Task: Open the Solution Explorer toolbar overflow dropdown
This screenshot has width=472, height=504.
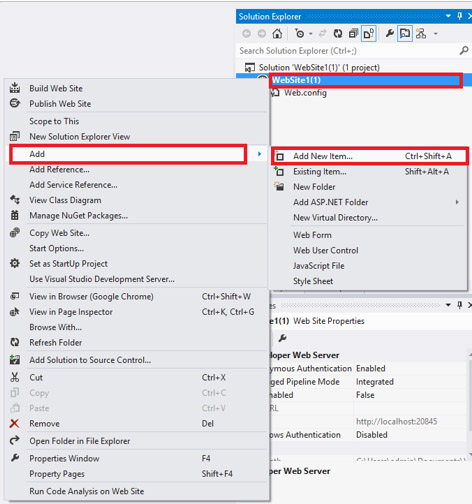Action: coord(435,34)
